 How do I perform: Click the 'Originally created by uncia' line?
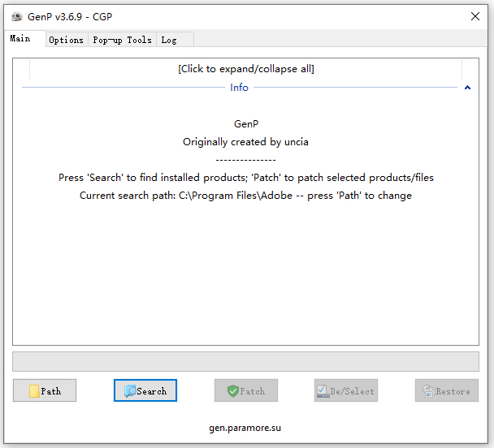[x=245, y=142]
